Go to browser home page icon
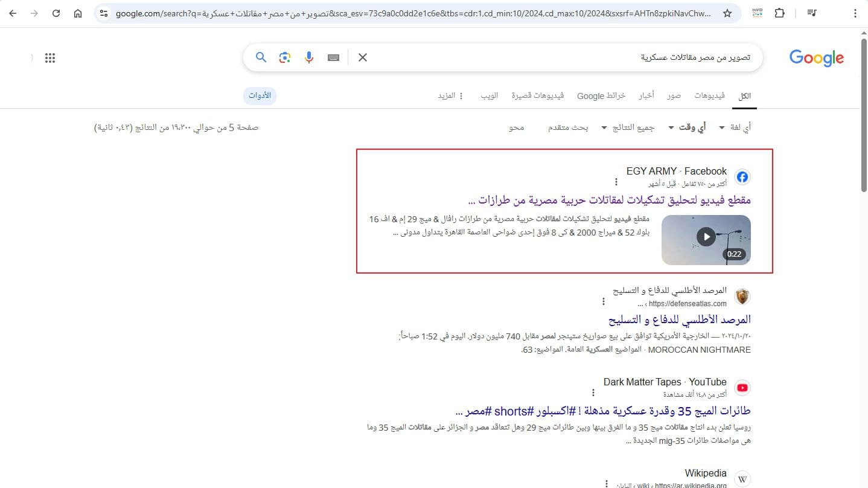The height and width of the screenshot is (488, 868). click(x=78, y=13)
